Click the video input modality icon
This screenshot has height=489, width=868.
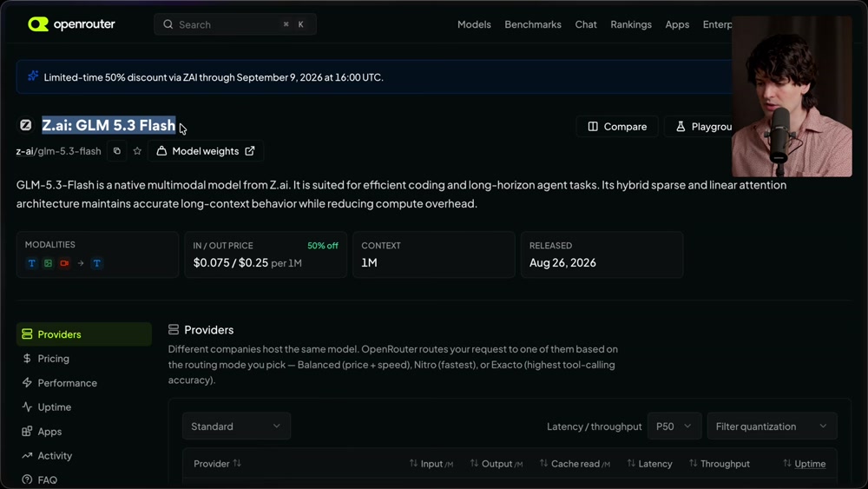coord(64,263)
